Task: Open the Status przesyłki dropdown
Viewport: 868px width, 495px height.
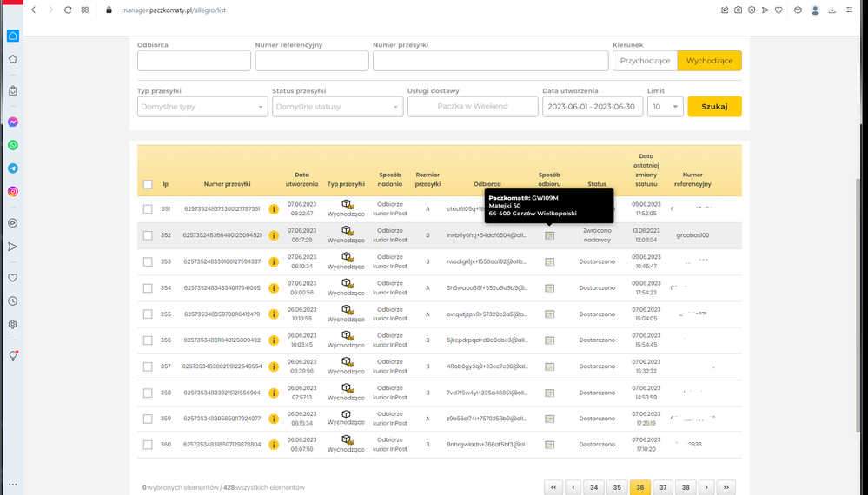Action: [338, 107]
